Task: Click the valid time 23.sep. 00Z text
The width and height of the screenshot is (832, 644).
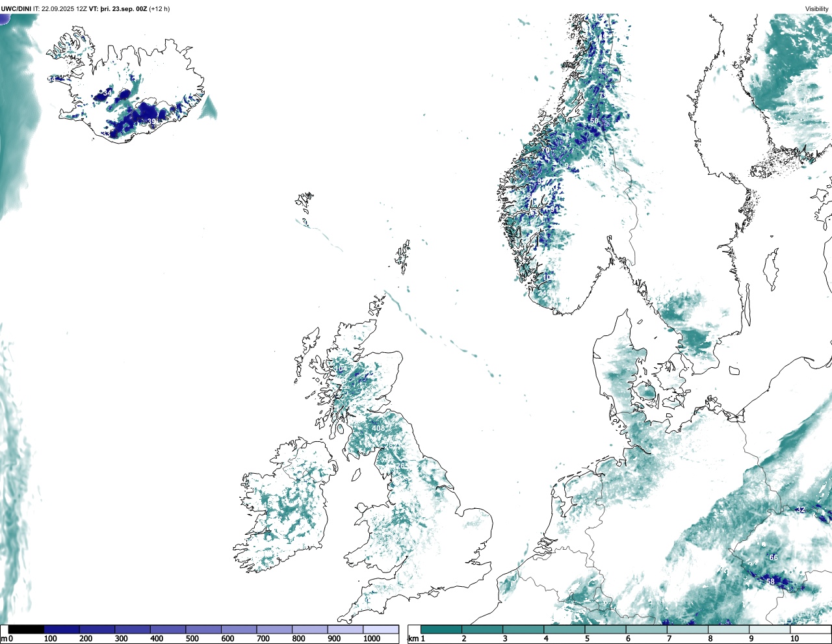Action: point(129,8)
